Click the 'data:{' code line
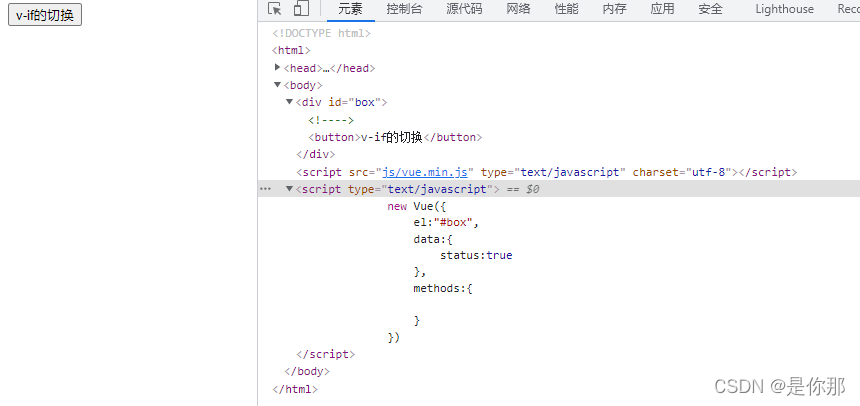 click(x=433, y=239)
